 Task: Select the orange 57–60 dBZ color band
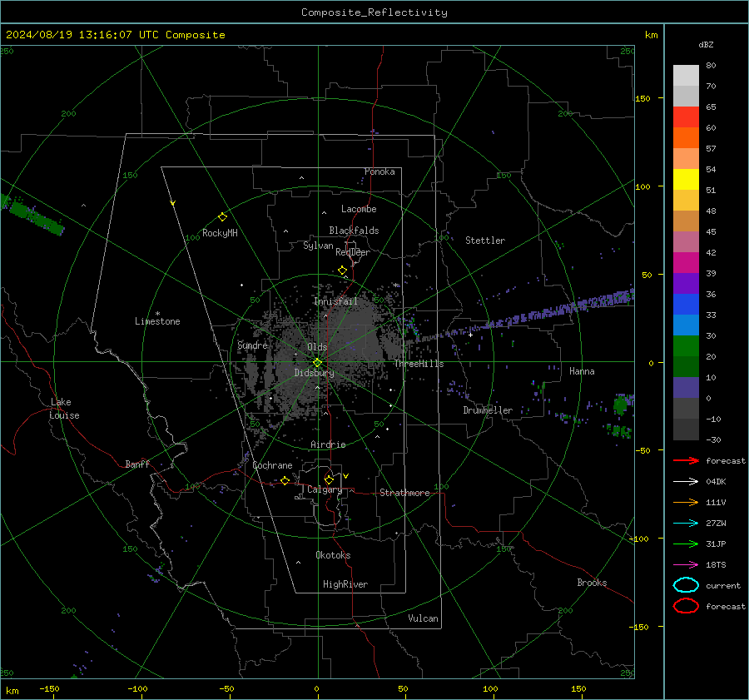click(686, 138)
